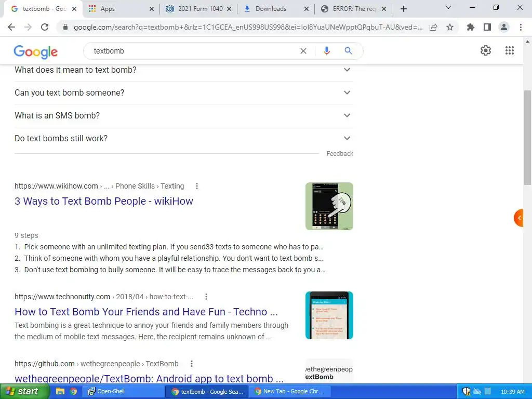Open the tab search dropdown
Screen dimensions: 532x399
pos(448,7)
